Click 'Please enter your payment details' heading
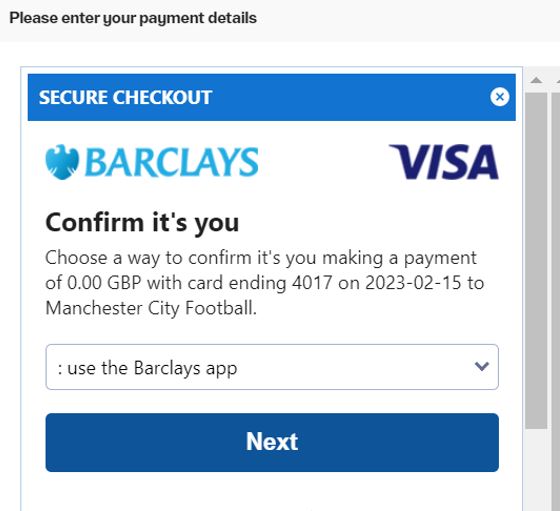Image resolution: width=560 pixels, height=511 pixels. point(133,18)
